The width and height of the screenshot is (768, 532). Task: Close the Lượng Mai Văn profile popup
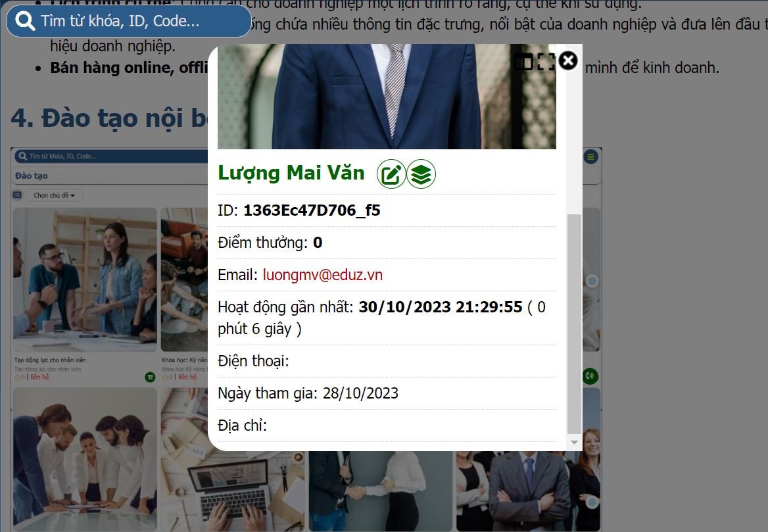pos(567,60)
